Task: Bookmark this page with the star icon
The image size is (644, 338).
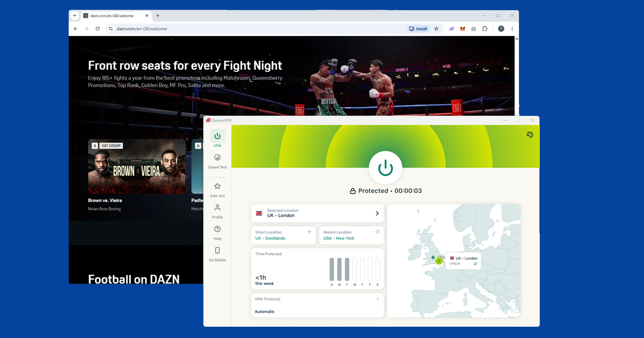Action: click(x=436, y=28)
